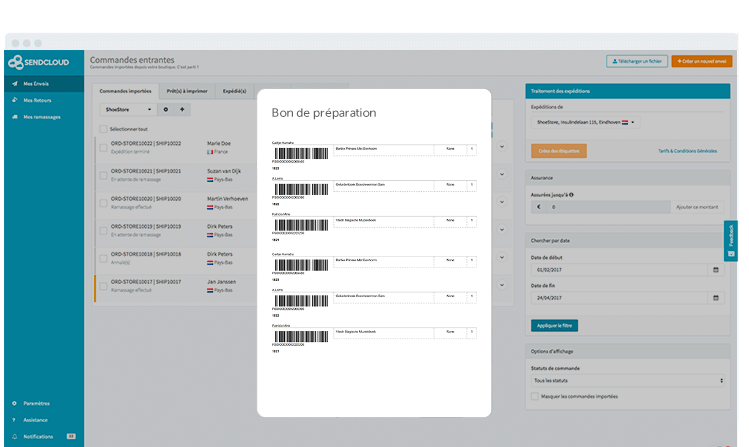749x447 pixels.
Task: Click Ajouter ce montant button
Action: tap(697, 207)
